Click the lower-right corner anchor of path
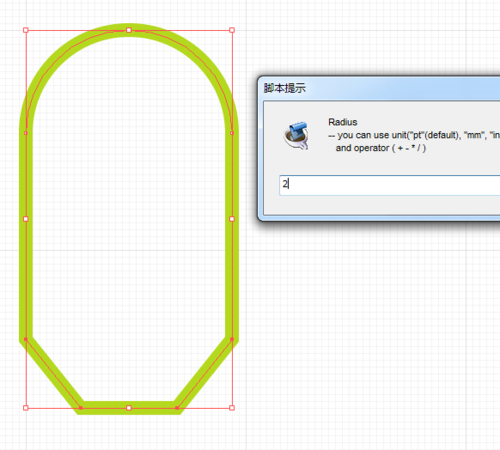Viewport: 500px width, 450px height. coord(232,339)
